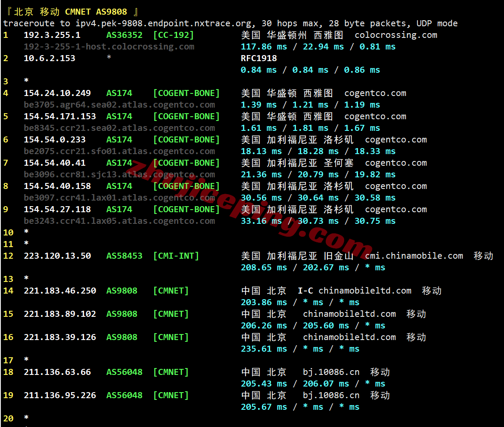Click the 235.61 ms latency on hop 16

click(264, 349)
